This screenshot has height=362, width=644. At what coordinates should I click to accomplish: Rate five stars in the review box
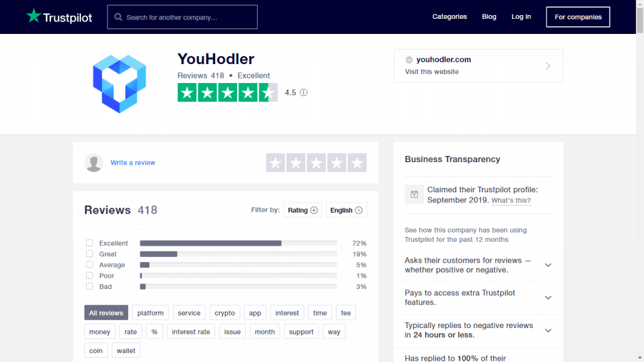coord(357,163)
